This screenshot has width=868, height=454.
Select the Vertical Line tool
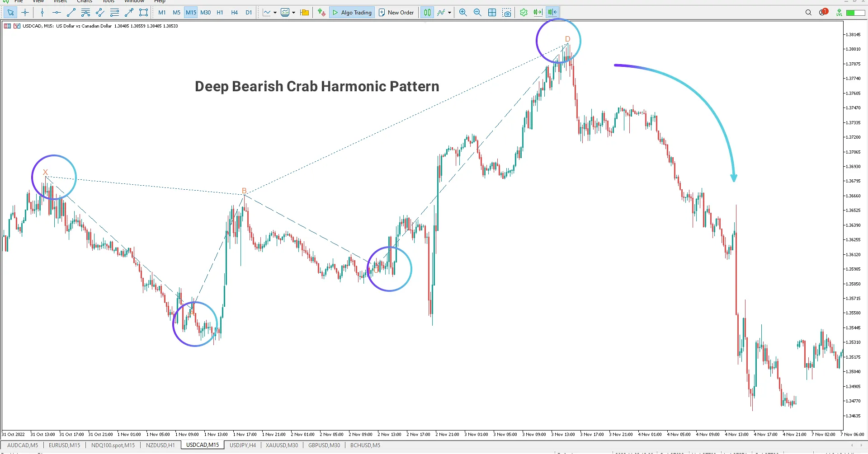coord(42,12)
